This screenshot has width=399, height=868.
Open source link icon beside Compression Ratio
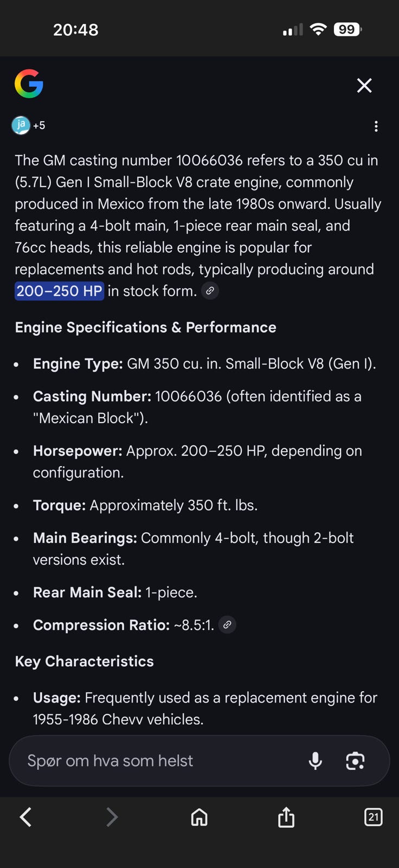click(227, 625)
